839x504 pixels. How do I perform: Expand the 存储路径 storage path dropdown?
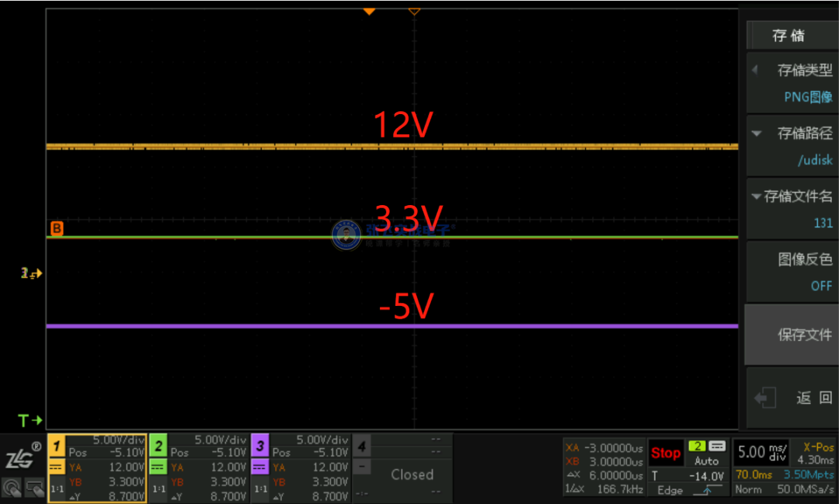tap(792, 146)
